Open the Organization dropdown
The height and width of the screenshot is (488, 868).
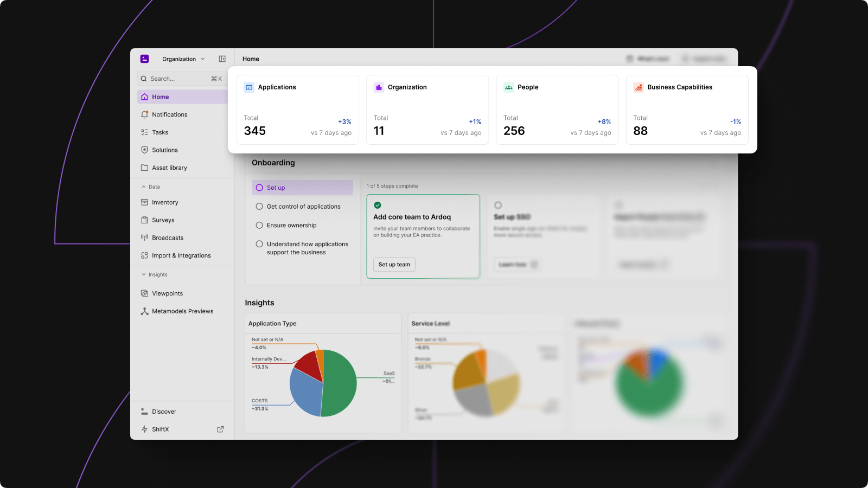click(183, 59)
